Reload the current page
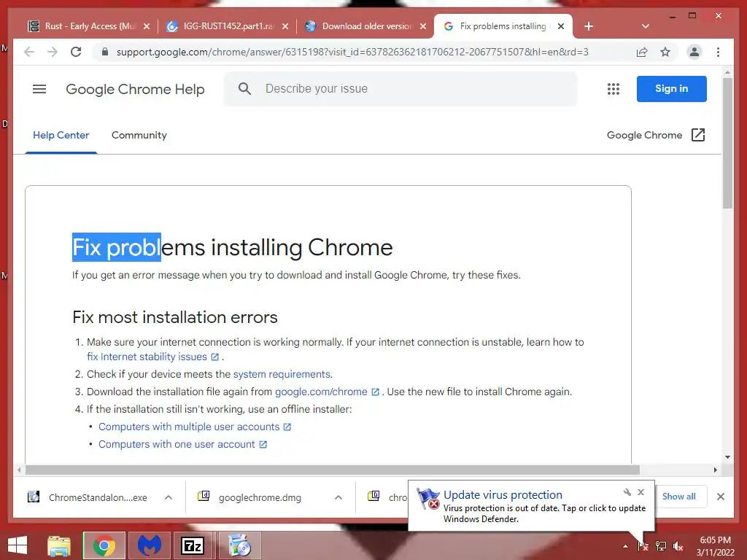Image resolution: width=747 pixels, height=560 pixels. 76,52
